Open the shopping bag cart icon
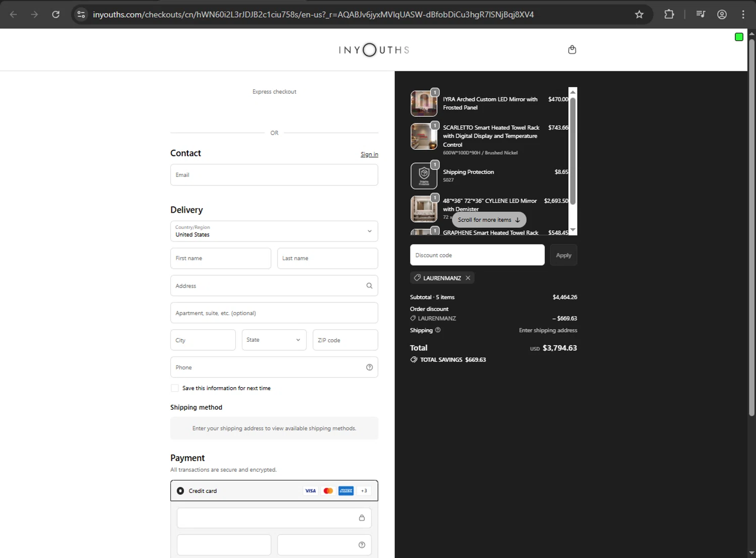This screenshot has height=558, width=756. (572, 49)
